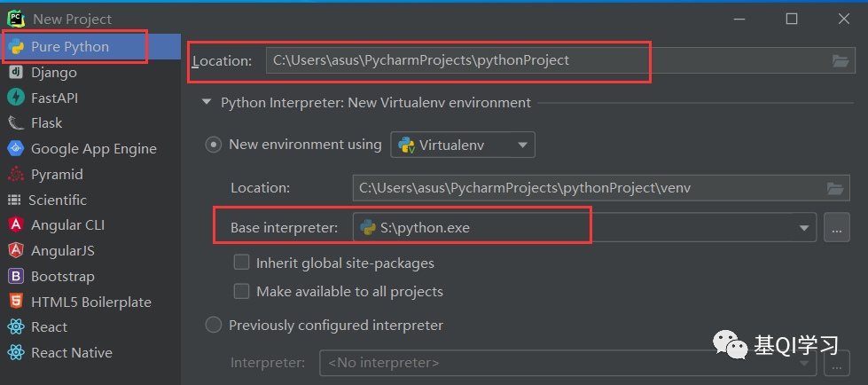Select Angular CLI project type

90,225
